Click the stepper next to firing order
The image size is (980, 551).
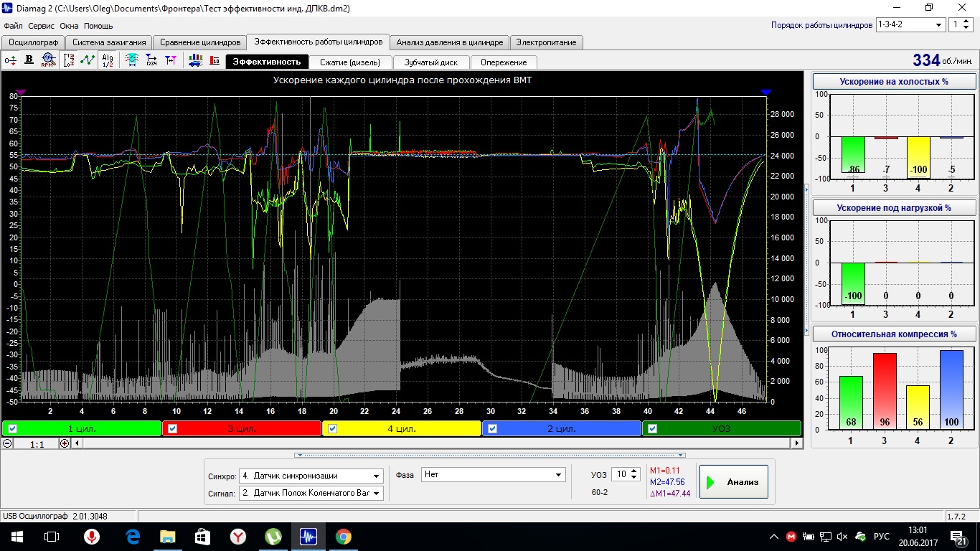[x=967, y=24]
